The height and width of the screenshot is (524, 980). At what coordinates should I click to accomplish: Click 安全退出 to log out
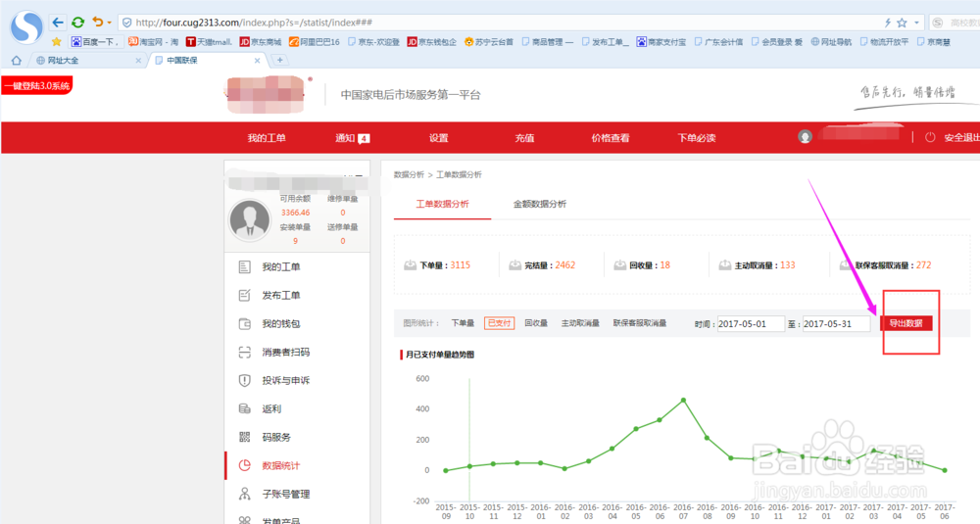click(x=961, y=138)
